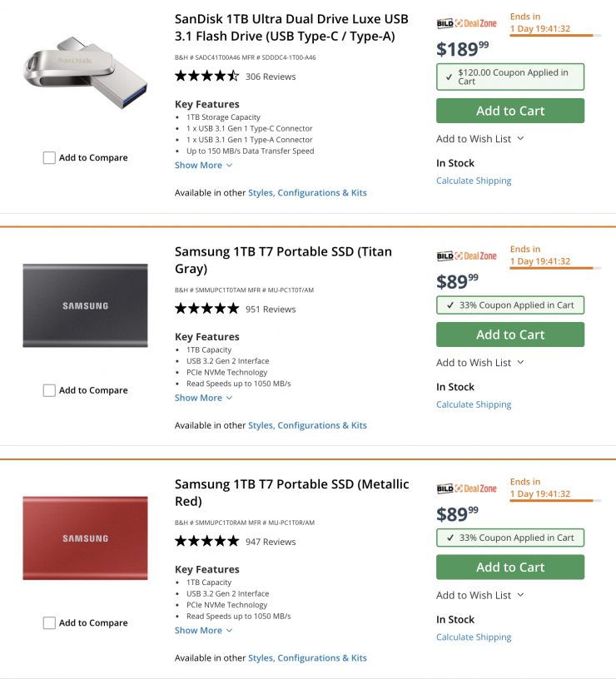Click Calculate Shipping for Metallic Red SSD
Screen dimensions: 616x679
[x=474, y=637]
